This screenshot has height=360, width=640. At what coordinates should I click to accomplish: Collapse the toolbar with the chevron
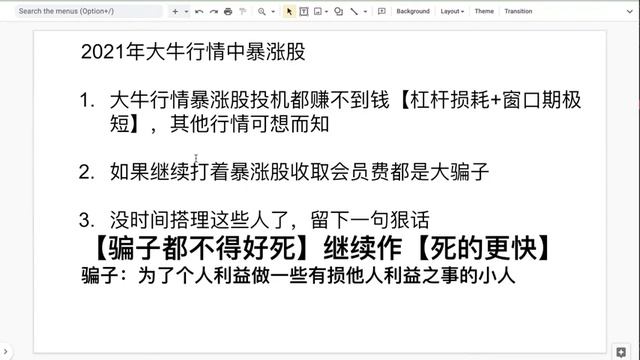click(629, 11)
